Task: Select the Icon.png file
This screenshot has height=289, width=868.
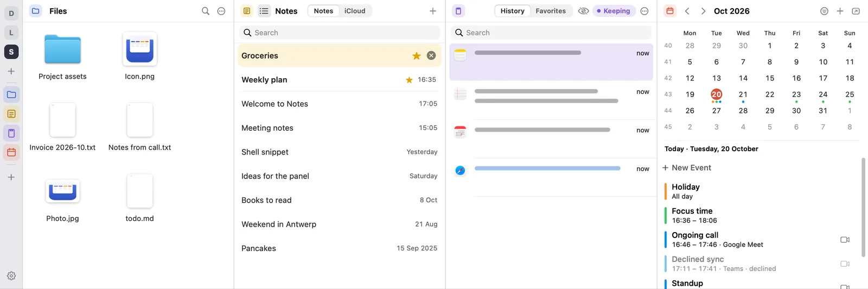Action: [139, 56]
